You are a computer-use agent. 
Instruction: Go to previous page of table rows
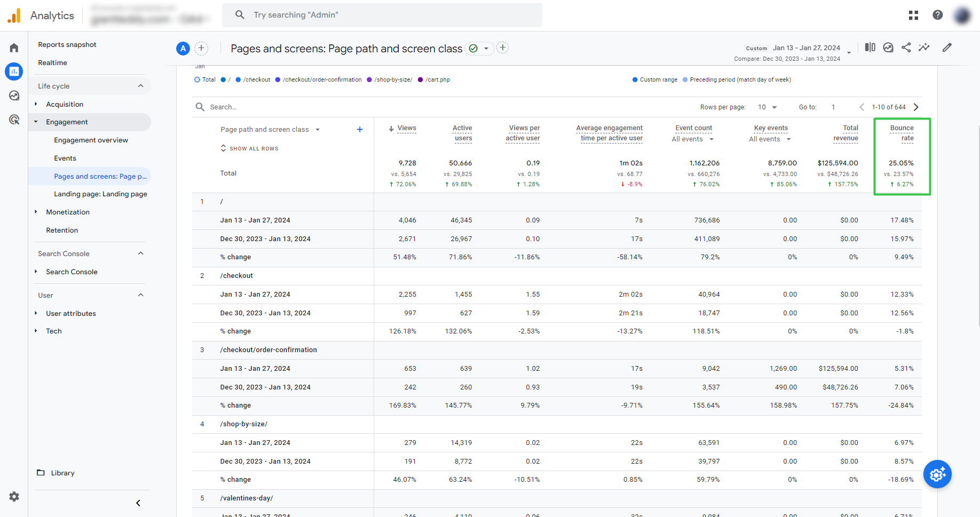(862, 107)
